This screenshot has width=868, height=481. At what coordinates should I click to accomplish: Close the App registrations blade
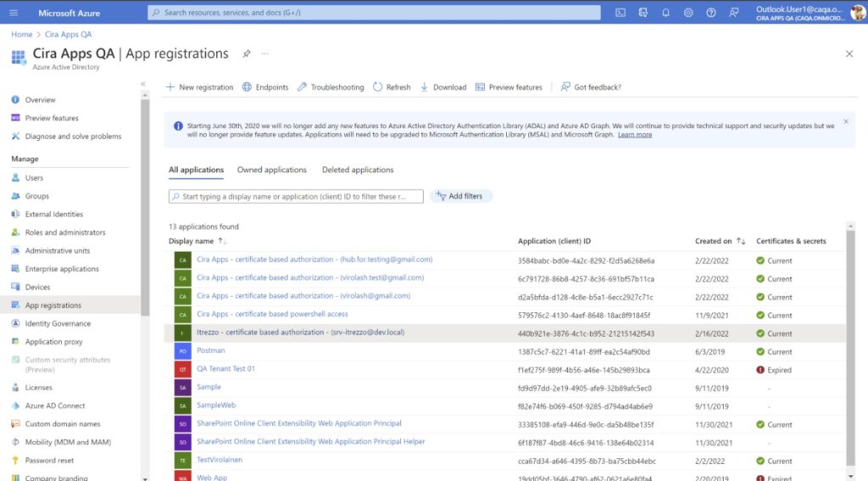[849, 53]
